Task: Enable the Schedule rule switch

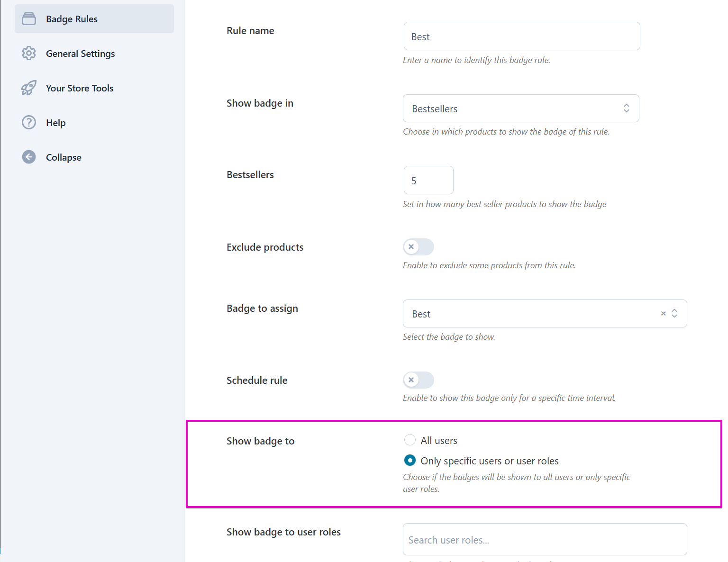Action: click(418, 380)
